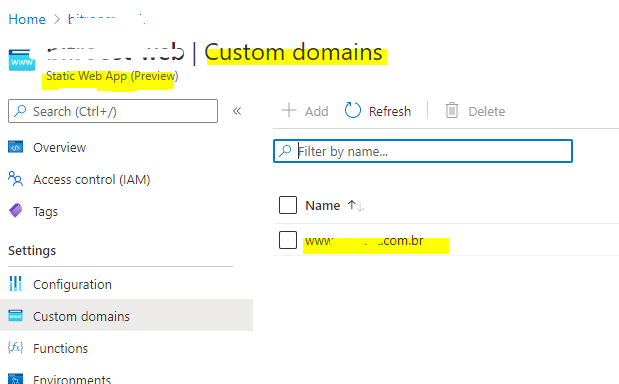Click the Name column header
Viewport: 619px width, 384px height.
pos(323,205)
